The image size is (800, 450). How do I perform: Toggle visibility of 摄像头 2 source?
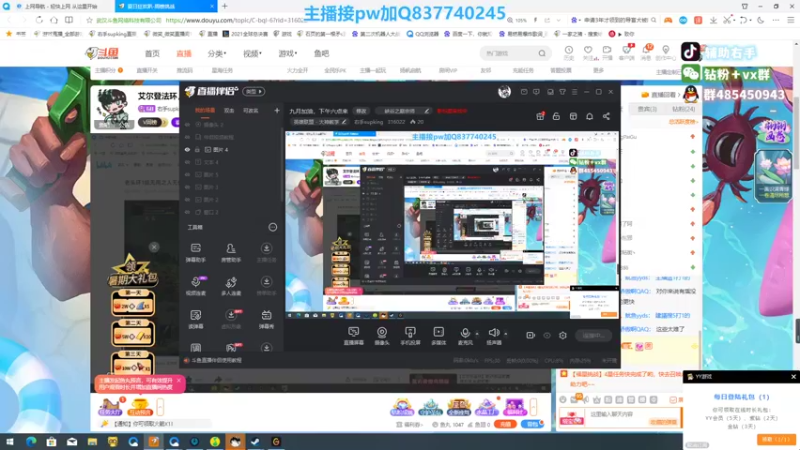pos(187,124)
